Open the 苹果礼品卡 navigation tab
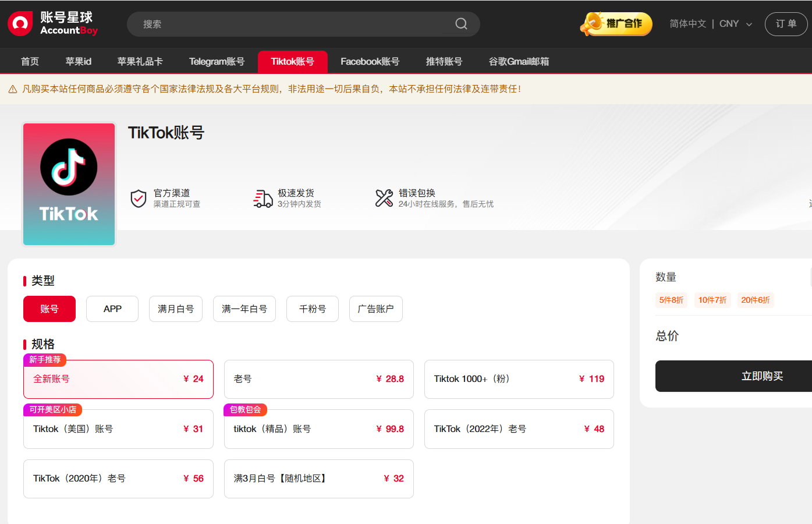This screenshot has width=812, height=524. (x=140, y=62)
